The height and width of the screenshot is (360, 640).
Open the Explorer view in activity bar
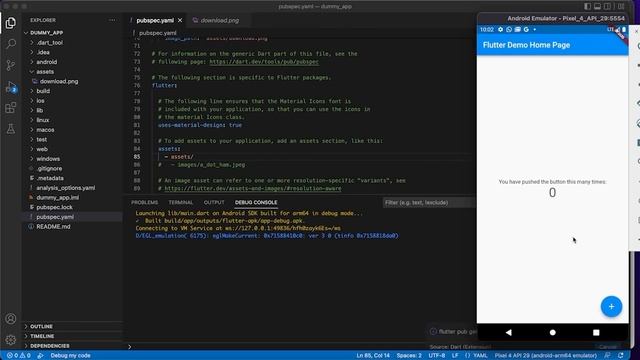coord(11,23)
